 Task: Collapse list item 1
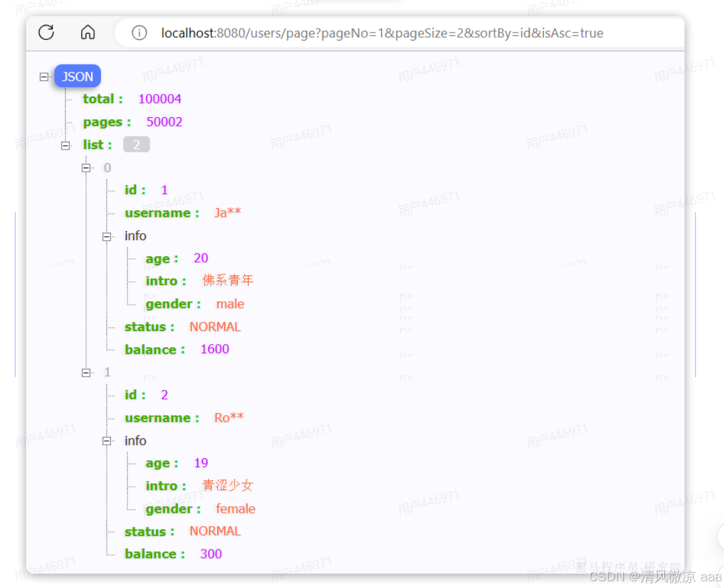pos(86,372)
